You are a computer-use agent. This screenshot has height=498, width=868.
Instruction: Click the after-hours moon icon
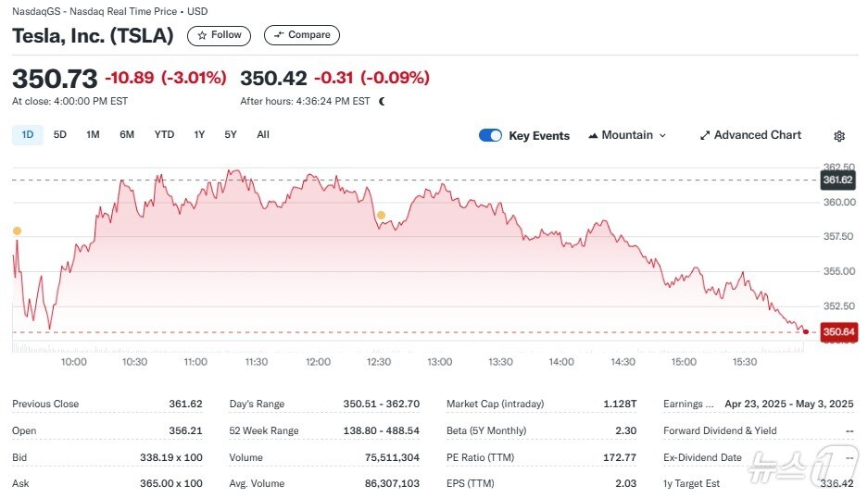click(x=382, y=101)
